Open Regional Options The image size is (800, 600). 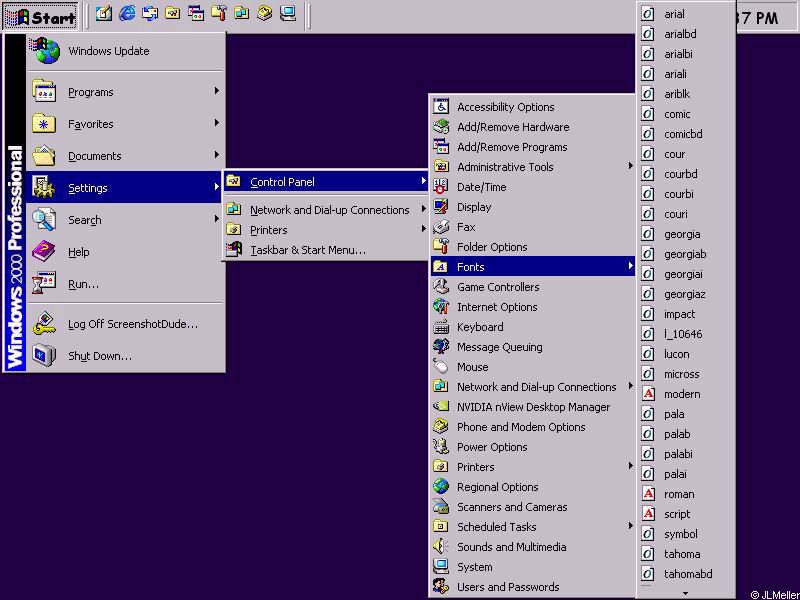point(533,487)
